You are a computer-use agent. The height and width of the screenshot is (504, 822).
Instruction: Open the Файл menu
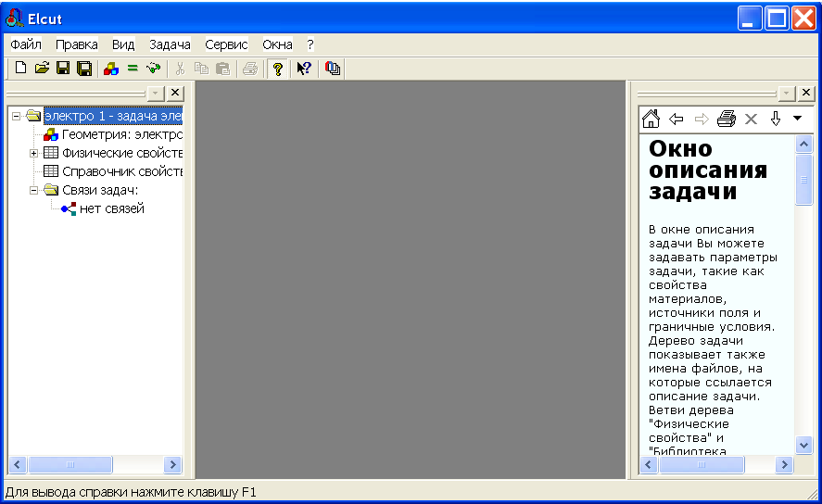[x=26, y=44]
